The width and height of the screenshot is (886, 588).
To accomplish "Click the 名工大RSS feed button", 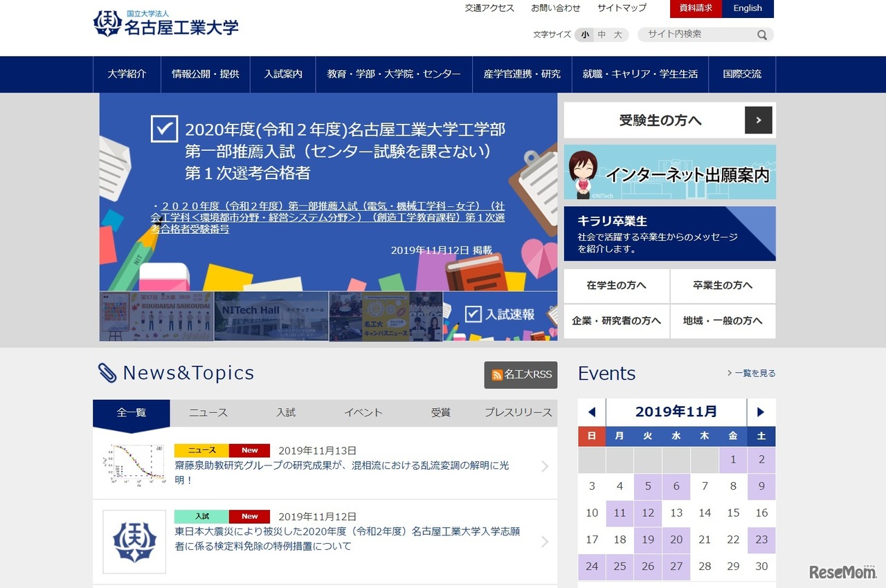I will 521,374.
